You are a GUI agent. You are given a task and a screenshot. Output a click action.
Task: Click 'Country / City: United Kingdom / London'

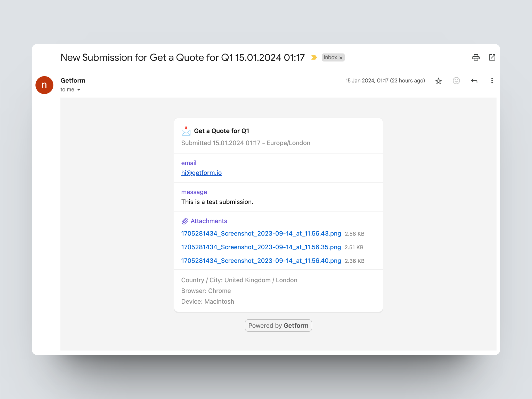239,280
